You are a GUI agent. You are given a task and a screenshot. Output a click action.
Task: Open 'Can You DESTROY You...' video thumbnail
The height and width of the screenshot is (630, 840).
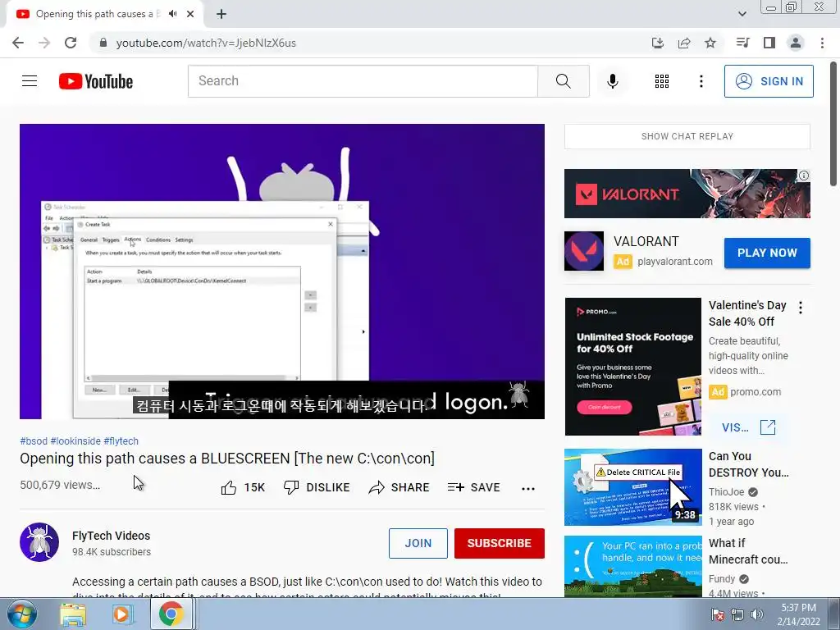click(x=632, y=487)
